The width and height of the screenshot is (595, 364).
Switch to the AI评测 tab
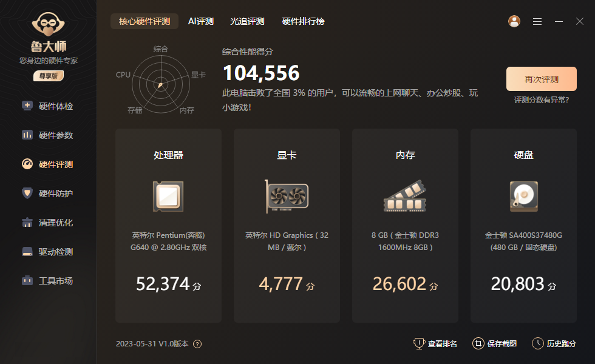pyautogui.click(x=200, y=21)
